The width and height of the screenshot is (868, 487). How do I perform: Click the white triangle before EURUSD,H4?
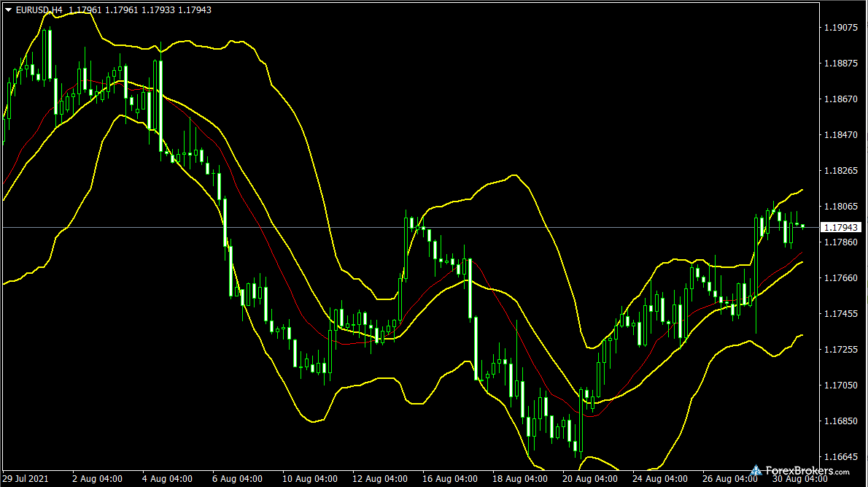tap(8, 10)
